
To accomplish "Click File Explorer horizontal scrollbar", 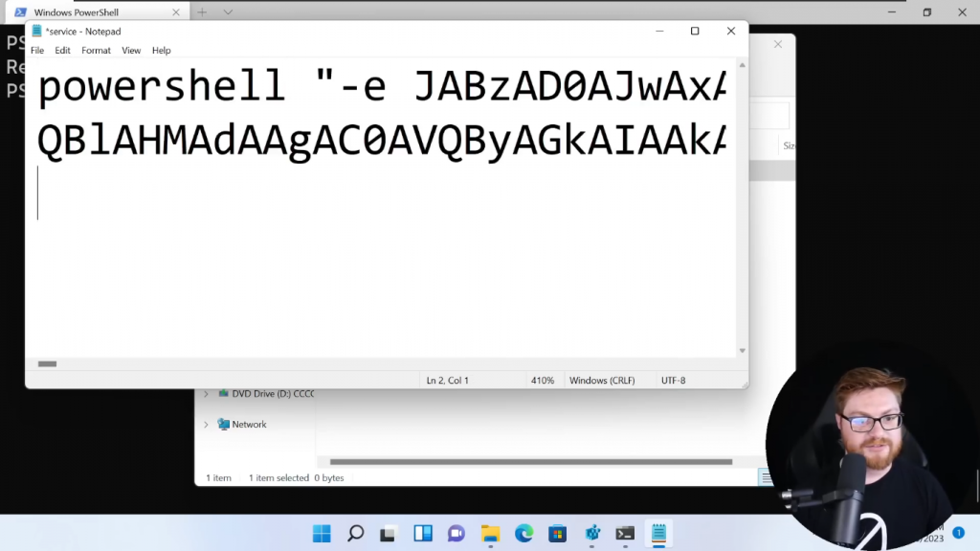I will (530, 462).
